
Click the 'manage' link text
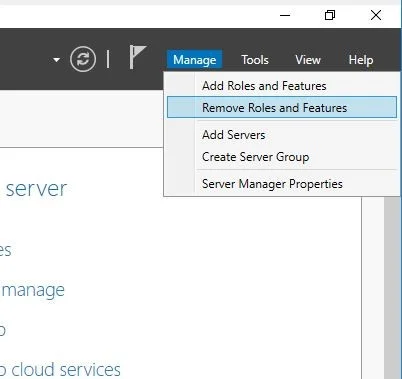(33, 290)
